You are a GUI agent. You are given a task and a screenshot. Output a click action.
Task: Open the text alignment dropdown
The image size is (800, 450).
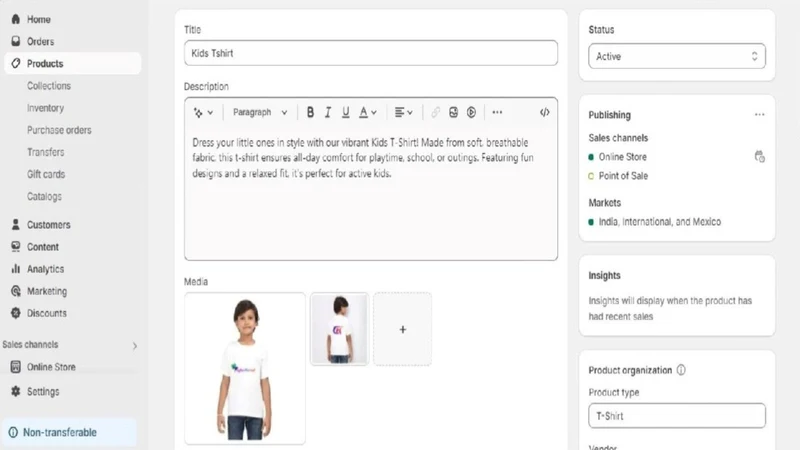(x=404, y=112)
